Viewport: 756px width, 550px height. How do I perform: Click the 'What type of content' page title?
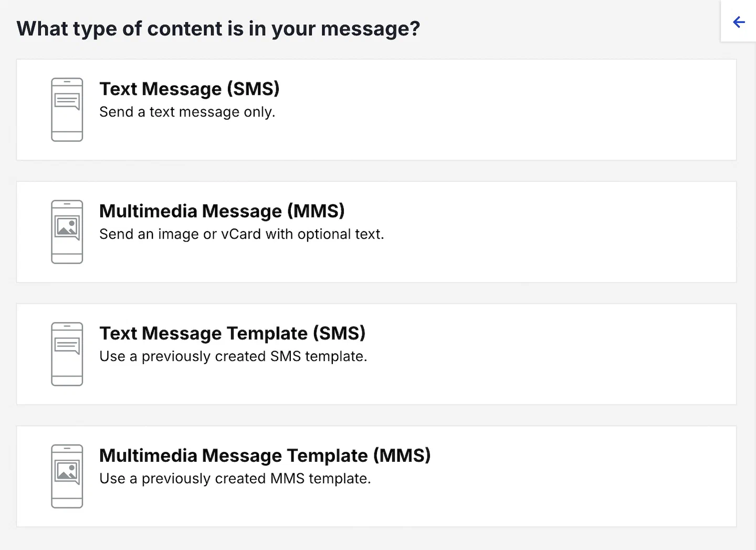[x=218, y=28]
